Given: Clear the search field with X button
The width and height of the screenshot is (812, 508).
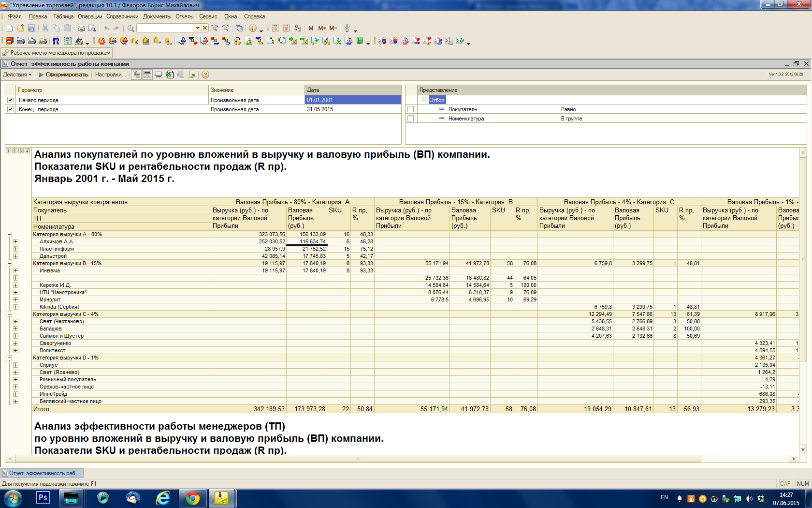Looking at the screenshot, I should click(x=205, y=28).
